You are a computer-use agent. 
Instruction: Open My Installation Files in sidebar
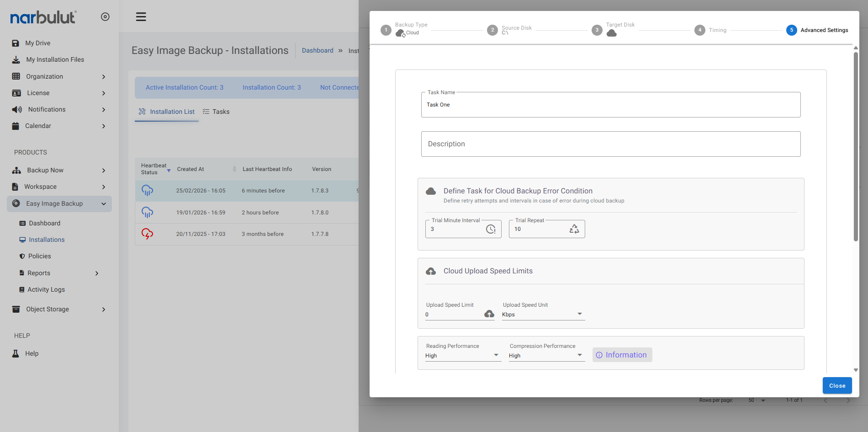[x=55, y=59]
